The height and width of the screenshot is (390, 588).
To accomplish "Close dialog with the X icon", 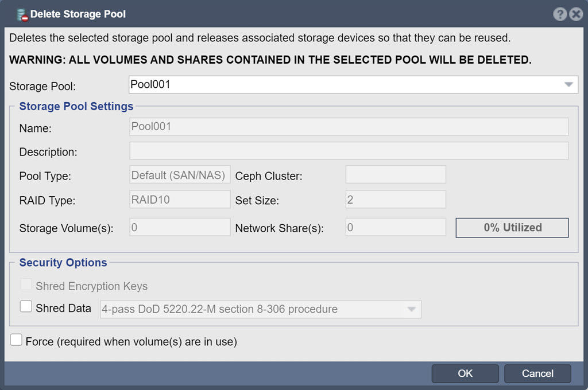I will pos(576,14).
